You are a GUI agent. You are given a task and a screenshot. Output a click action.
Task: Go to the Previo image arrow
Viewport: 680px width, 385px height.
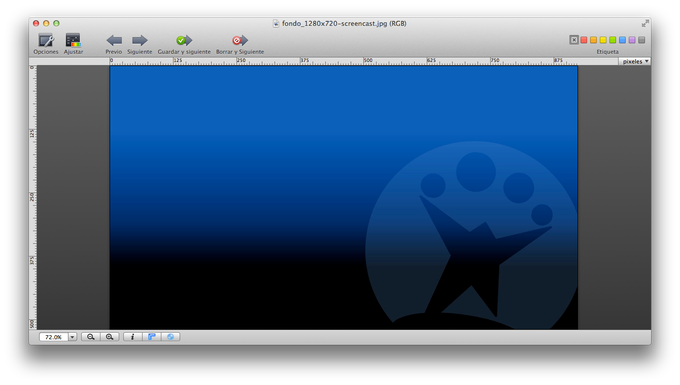click(x=114, y=40)
